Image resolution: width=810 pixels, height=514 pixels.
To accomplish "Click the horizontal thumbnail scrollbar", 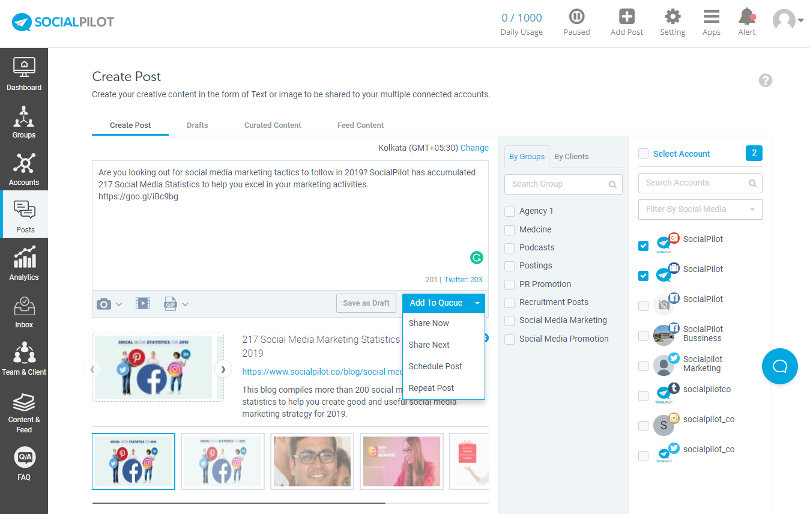I will click(239, 503).
